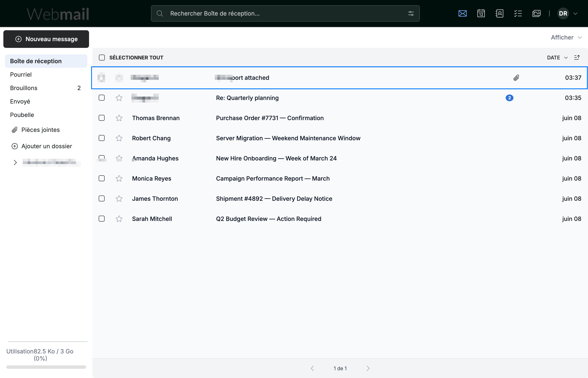Screen dimensions: 588x378
Task: Check Monica Reyes' email checkbox
Action: (102, 178)
